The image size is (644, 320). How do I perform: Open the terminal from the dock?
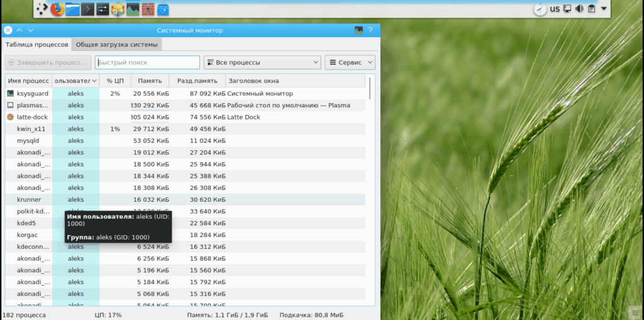[88, 9]
